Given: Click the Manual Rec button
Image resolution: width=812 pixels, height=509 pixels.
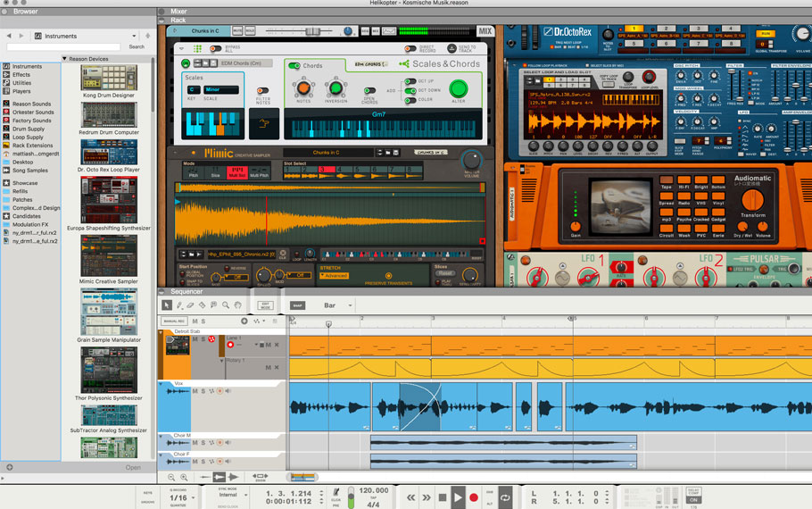Looking at the screenshot, I should coord(174,321).
